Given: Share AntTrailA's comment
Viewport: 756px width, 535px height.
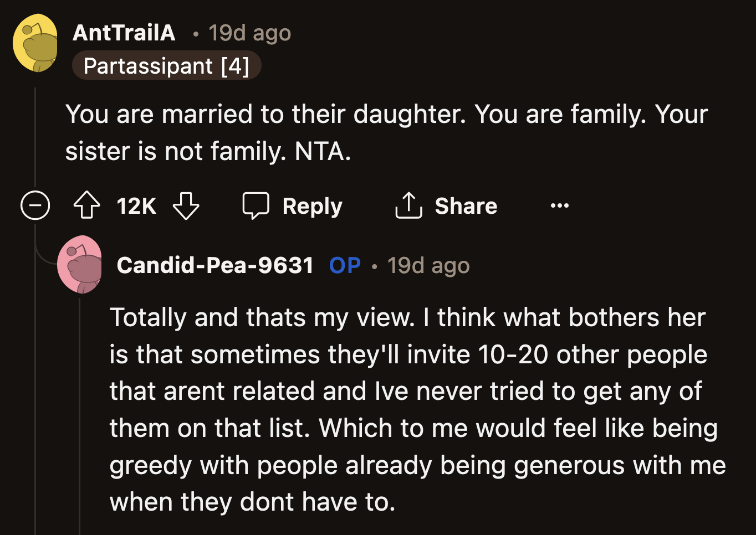Looking at the screenshot, I should point(446,205).
